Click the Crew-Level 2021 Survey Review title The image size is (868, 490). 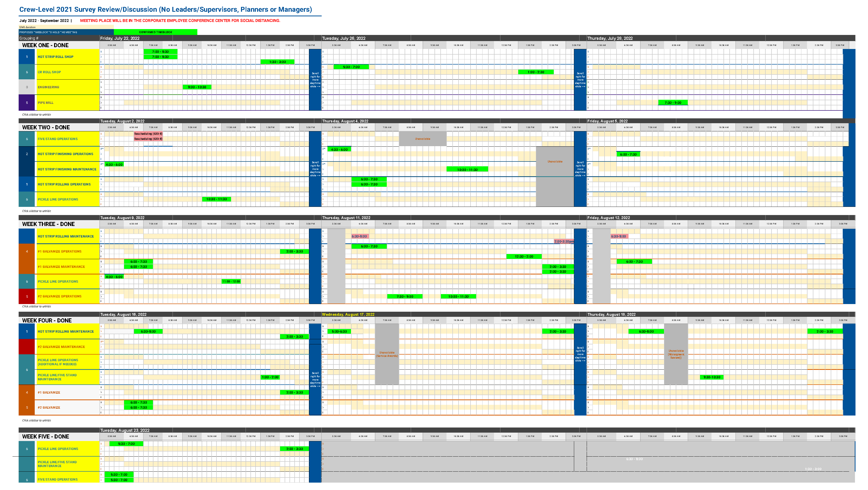165,9
